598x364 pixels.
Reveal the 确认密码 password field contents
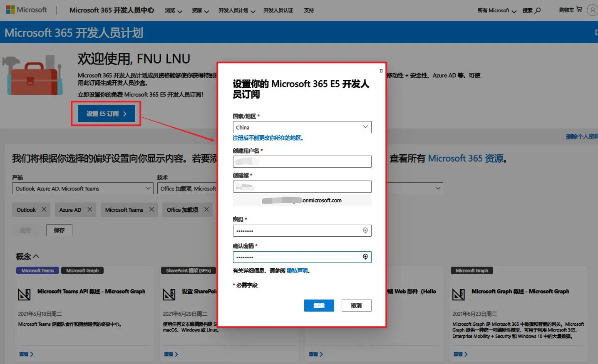click(x=365, y=257)
